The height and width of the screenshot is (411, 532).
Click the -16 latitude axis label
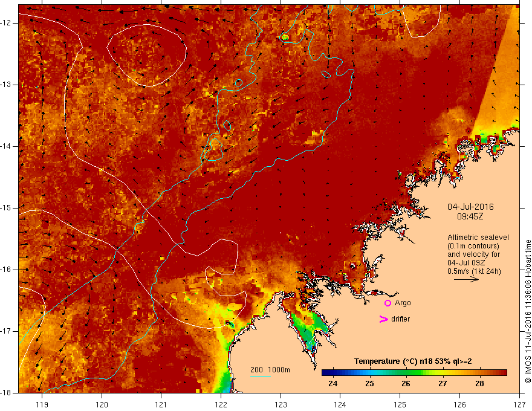click(7, 269)
